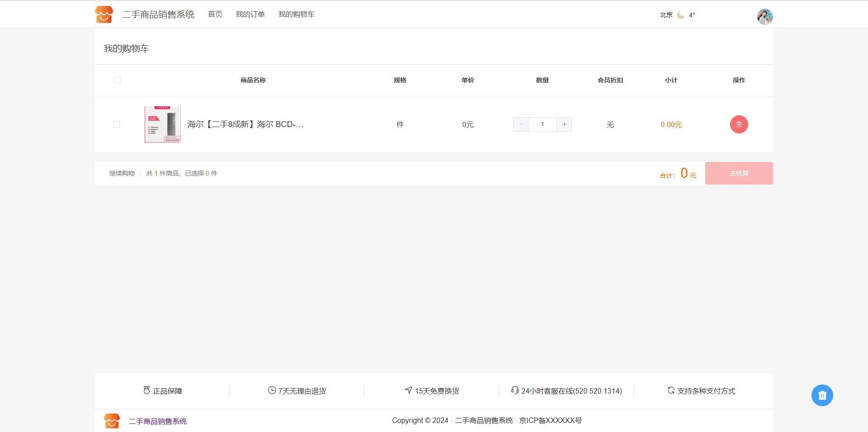This screenshot has width=868, height=432.
Task: Click the shop logo icon in header
Action: [104, 14]
